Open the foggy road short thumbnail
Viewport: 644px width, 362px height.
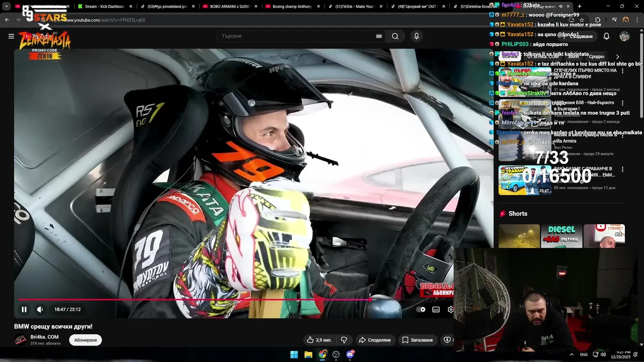click(x=519, y=236)
